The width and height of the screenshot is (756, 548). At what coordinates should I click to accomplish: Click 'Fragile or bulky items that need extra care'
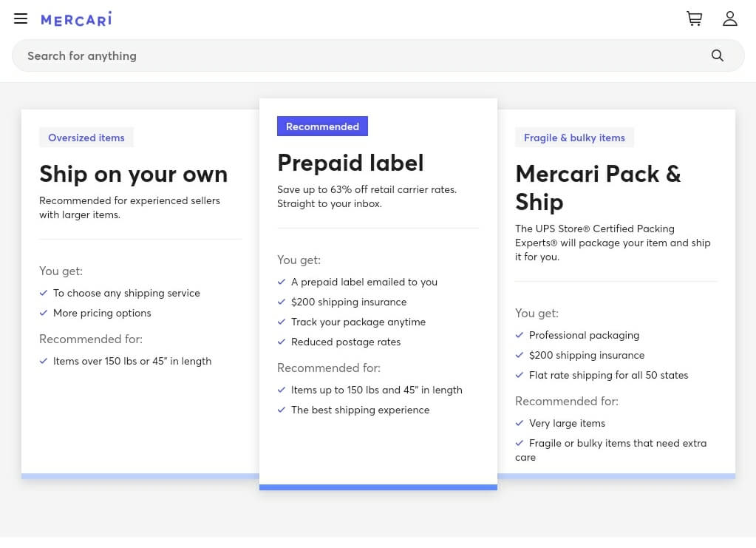click(x=611, y=450)
